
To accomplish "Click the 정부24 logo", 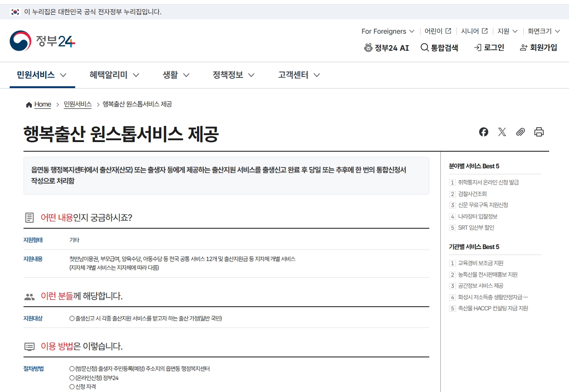I will tap(42, 41).
